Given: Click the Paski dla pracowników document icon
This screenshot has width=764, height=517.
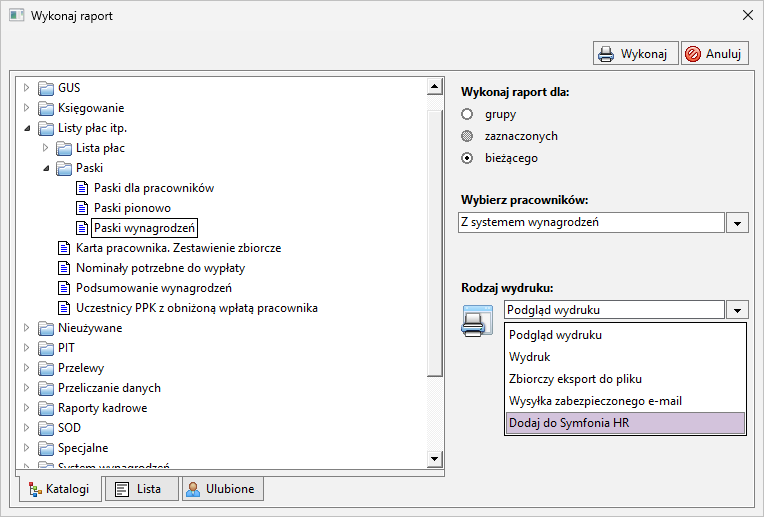Looking at the screenshot, I should [x=82, y=188].
